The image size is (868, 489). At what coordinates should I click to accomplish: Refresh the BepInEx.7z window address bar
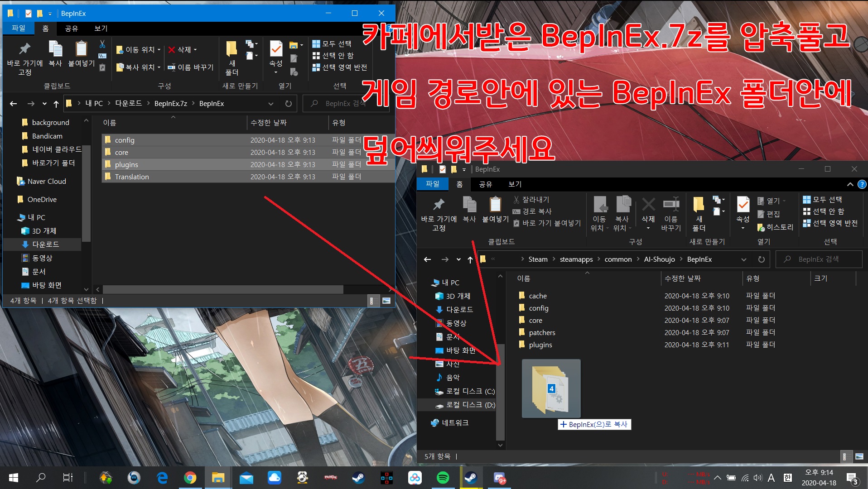(289, 104)
